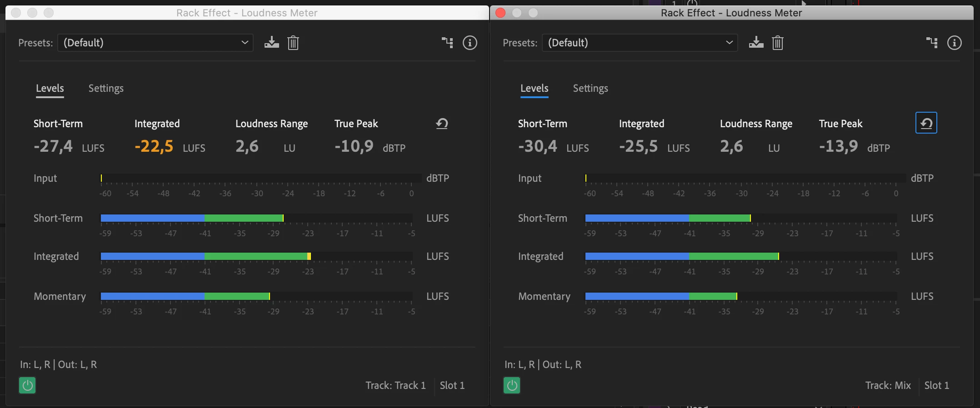Toggle power state of Mix track effect

click(x=512, y=385)
